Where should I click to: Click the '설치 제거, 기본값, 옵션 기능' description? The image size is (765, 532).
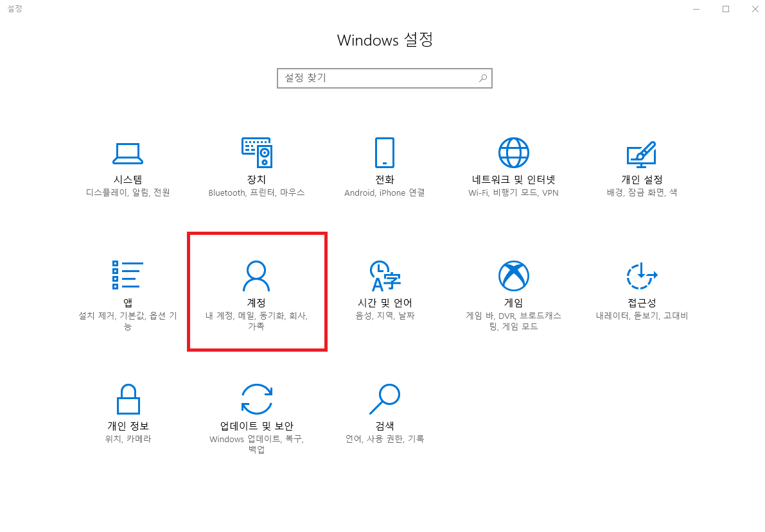coord(128,321)
